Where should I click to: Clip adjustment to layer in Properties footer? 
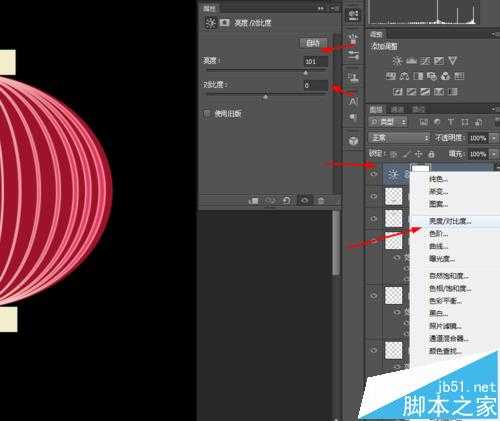[x=254, y=201]
